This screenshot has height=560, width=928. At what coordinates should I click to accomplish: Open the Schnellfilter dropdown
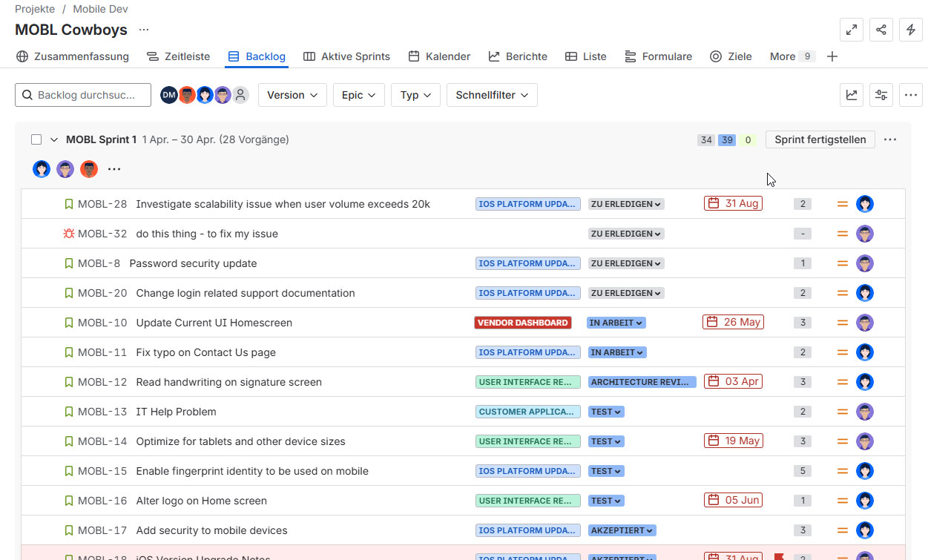point(492,95)
